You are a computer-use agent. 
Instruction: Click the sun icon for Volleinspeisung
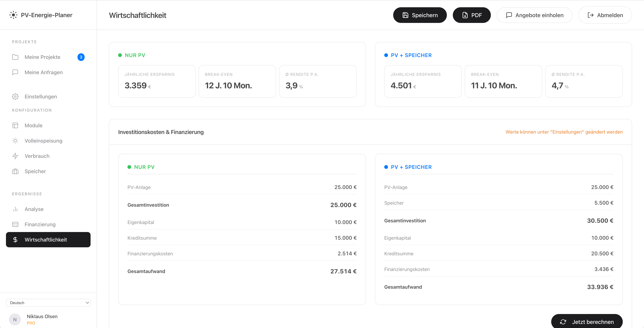click(x=15, y=141)
